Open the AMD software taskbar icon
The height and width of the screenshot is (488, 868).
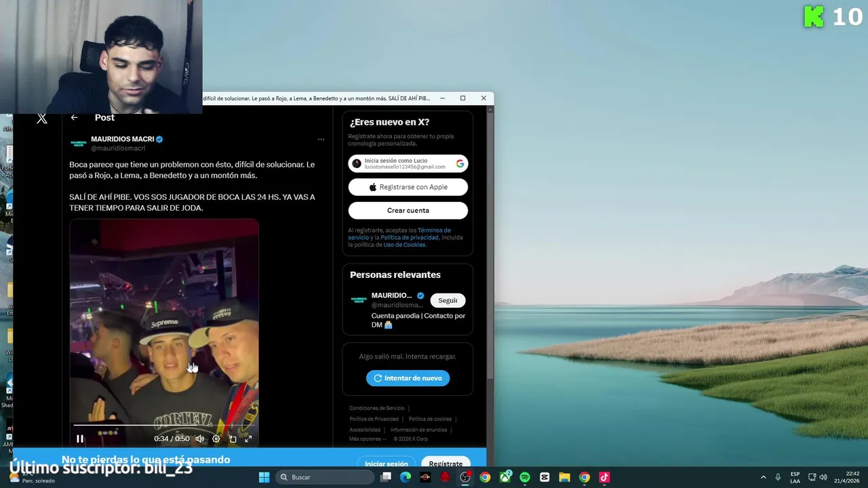point(425,477)
